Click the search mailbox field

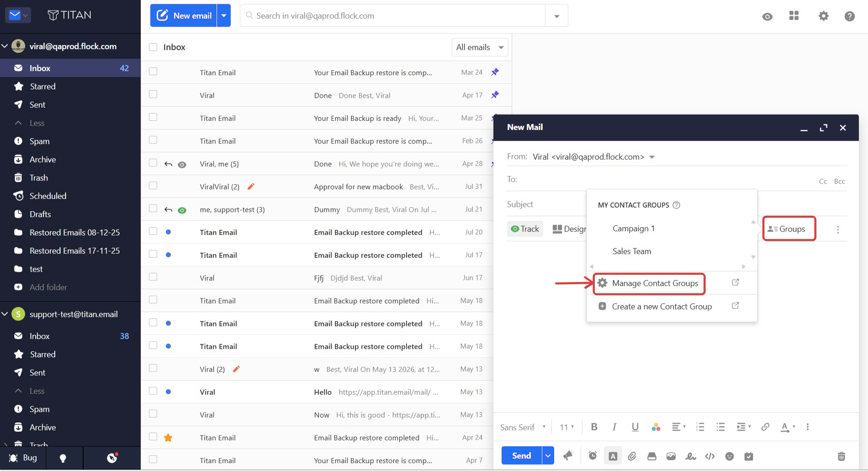[x=393, y=16]
